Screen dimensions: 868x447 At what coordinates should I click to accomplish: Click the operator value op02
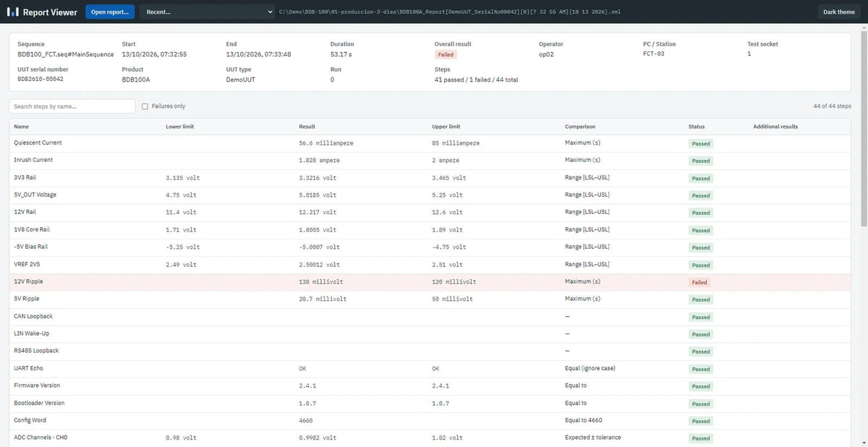click(546, 54)
